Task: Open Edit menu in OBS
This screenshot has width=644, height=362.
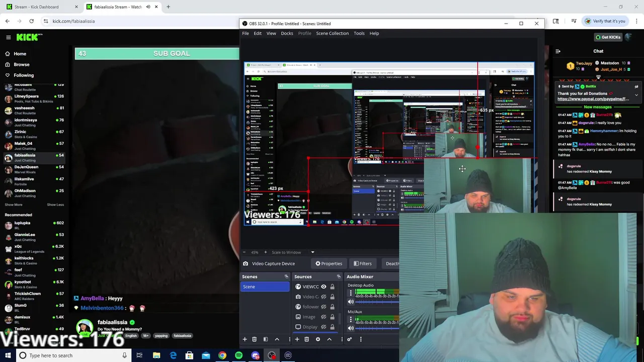Action: [258, 33]
